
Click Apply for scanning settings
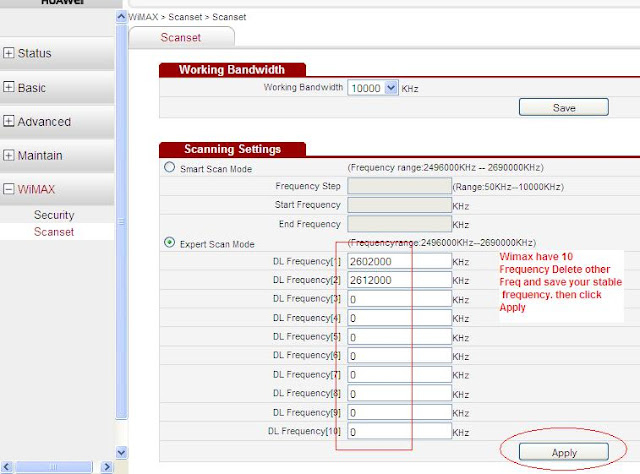pyautogui.click(x=564, y=452)
